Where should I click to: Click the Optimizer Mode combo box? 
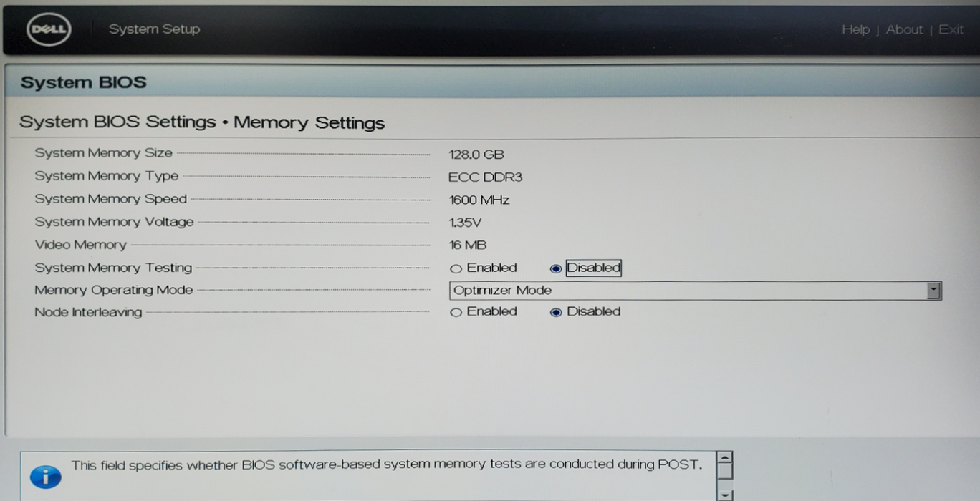pyautogui.click(x=695, y=290)
